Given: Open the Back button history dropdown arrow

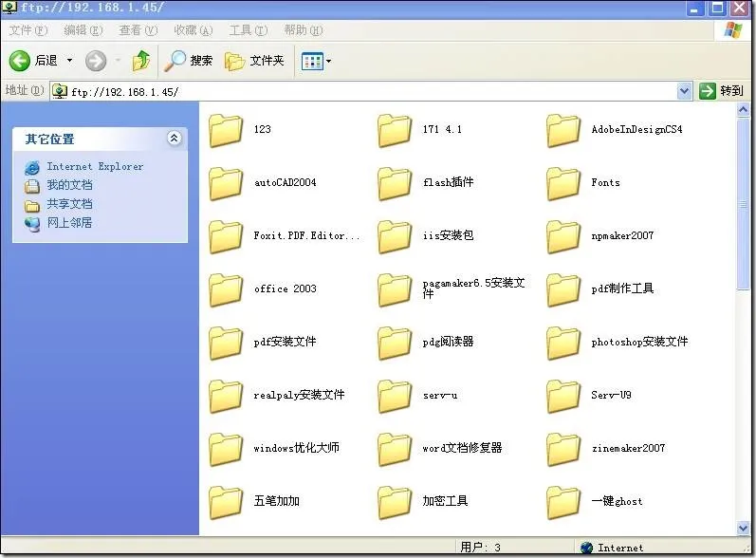Looking at the screenshot, I should pyautogui.click(x=69, y=61).
